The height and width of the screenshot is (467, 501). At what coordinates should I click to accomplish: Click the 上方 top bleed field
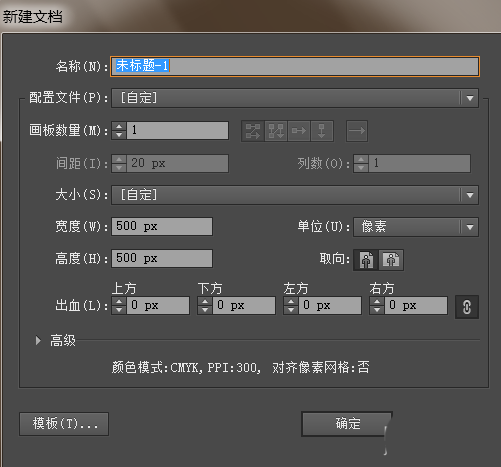click(x=158, y=306)
